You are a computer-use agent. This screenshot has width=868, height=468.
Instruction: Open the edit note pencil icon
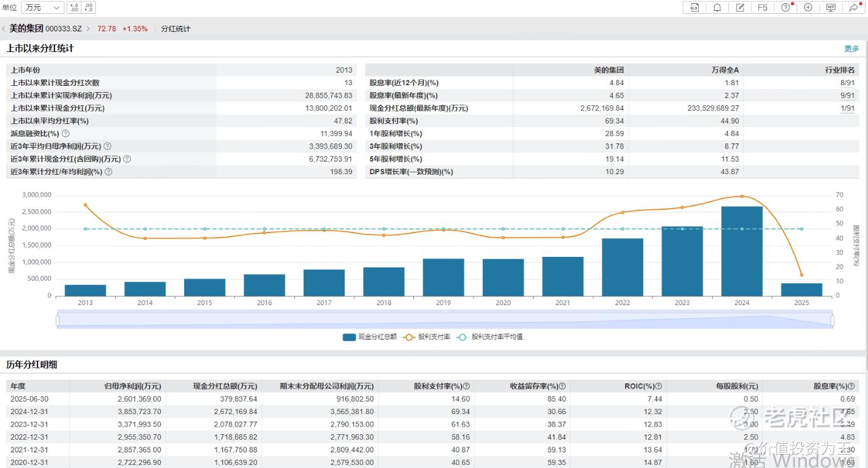pos(740,8)
